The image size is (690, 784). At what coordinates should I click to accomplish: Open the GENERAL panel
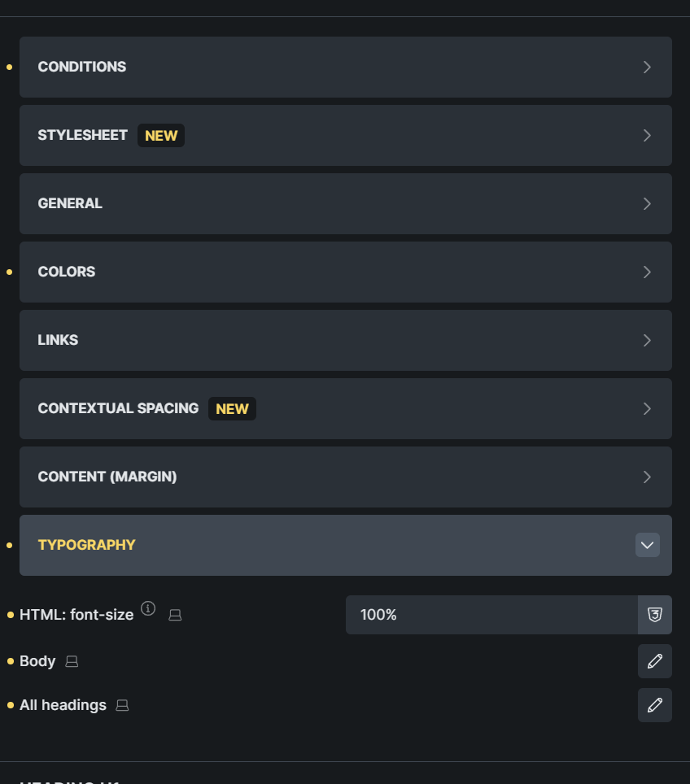[x=346, y=203]
